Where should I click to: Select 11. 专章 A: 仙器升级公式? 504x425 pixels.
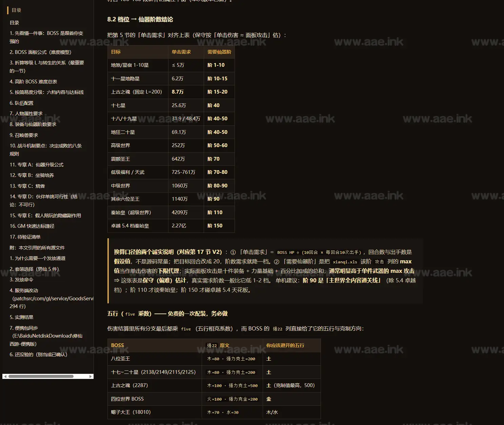[x=37, y=165]
